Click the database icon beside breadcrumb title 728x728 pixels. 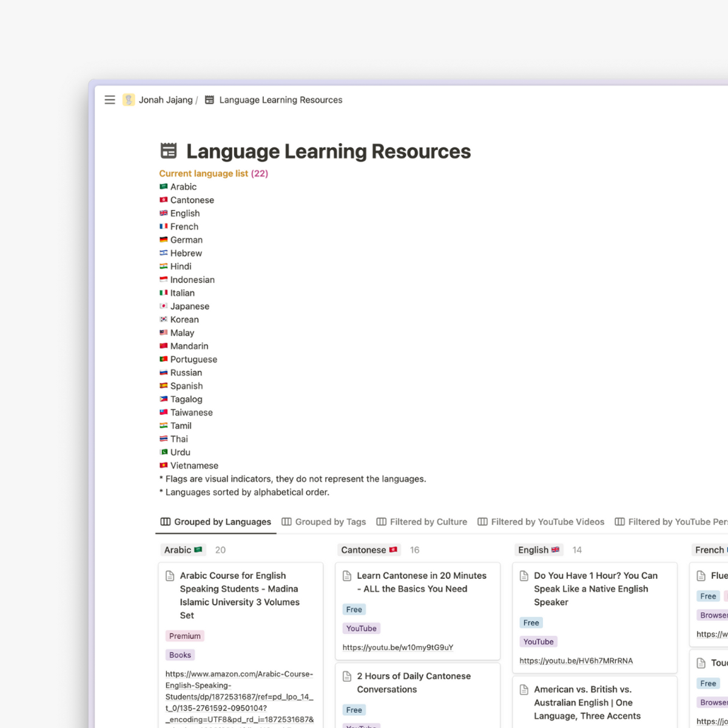209,100
